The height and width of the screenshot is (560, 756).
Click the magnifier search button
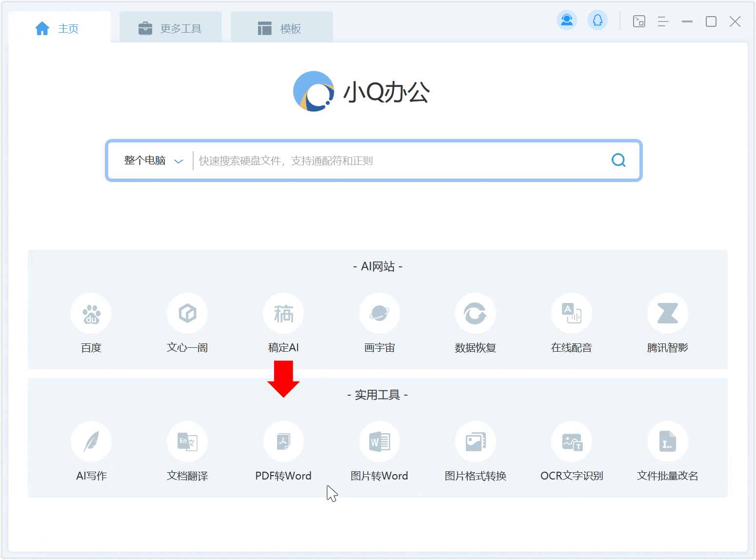pos(618,160)
